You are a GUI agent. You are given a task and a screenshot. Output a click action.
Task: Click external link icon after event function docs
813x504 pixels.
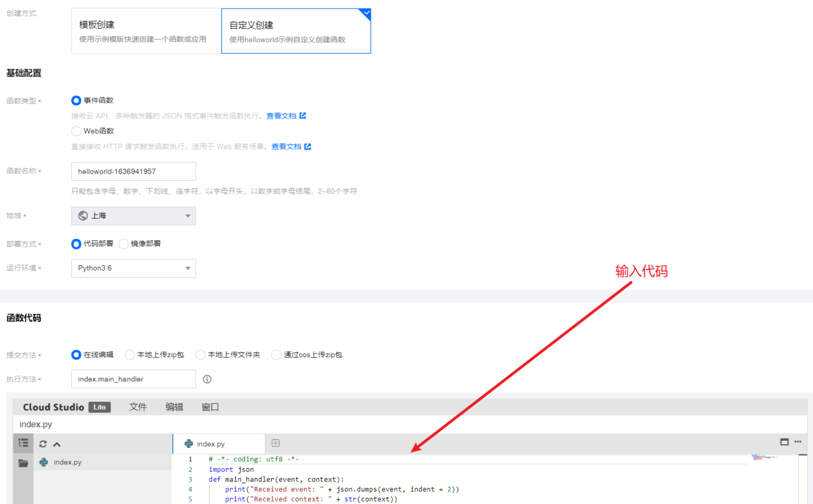click(x=303, y=115)
